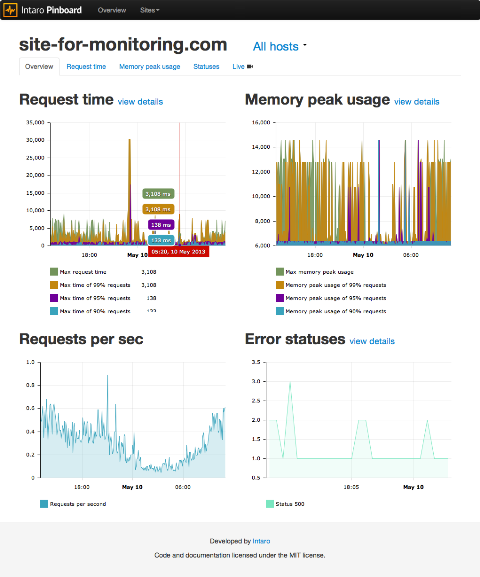Screen dimensions: 480x577
Task: Click the Requests per sec heading
Action: (x=81, y=339)
